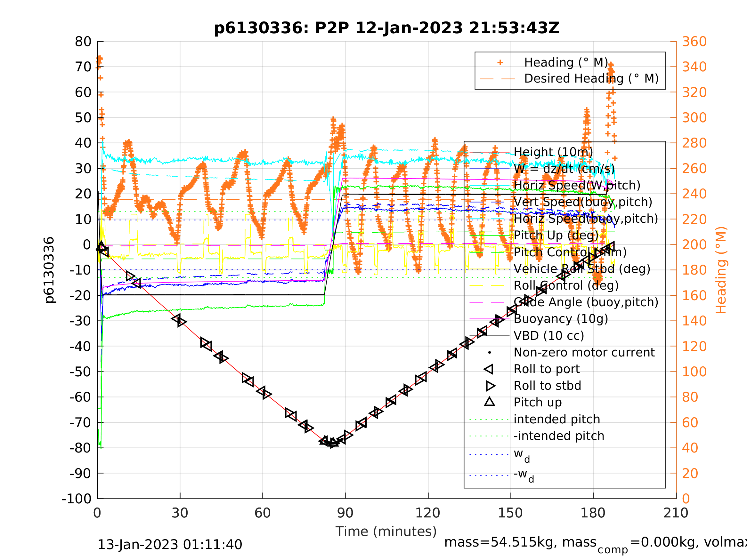Click the timestamp '13-Jan-2023 01:11:40'
The height and width of the screenshot is (560, 747).
(x=170, y=545)
